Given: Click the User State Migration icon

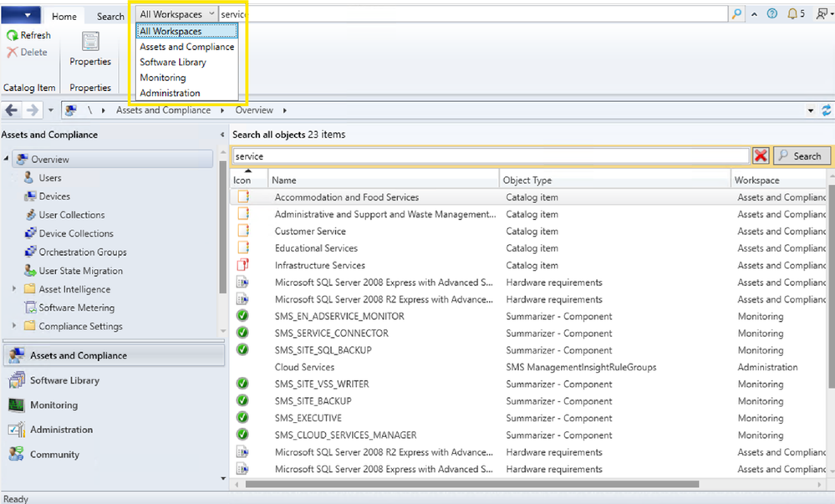Looking at the screenshot, I should tap(30, 270).
